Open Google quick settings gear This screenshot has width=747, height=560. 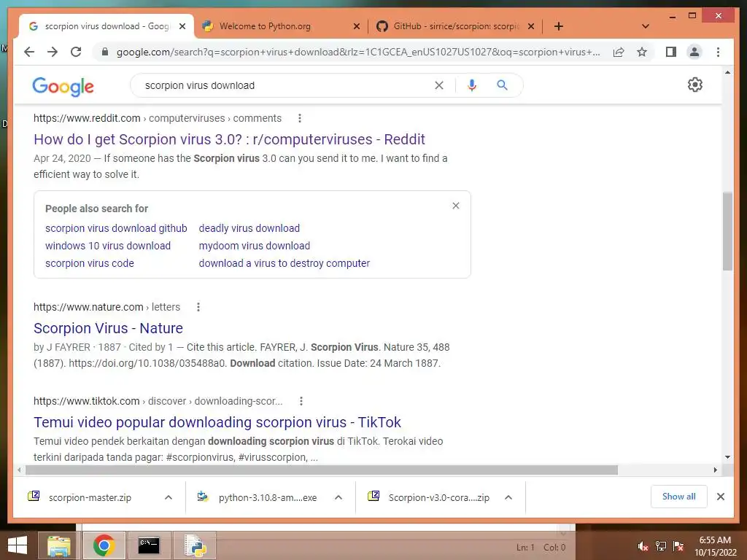695,85
